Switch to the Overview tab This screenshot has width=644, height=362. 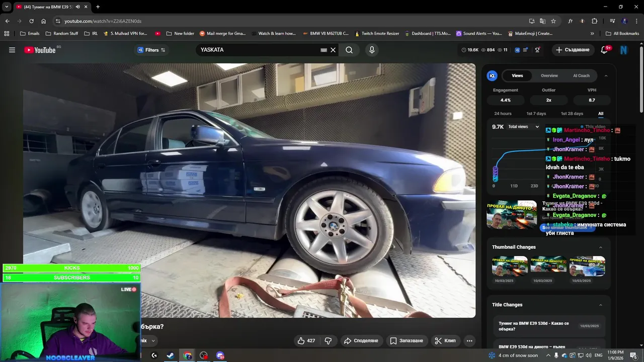549,75
